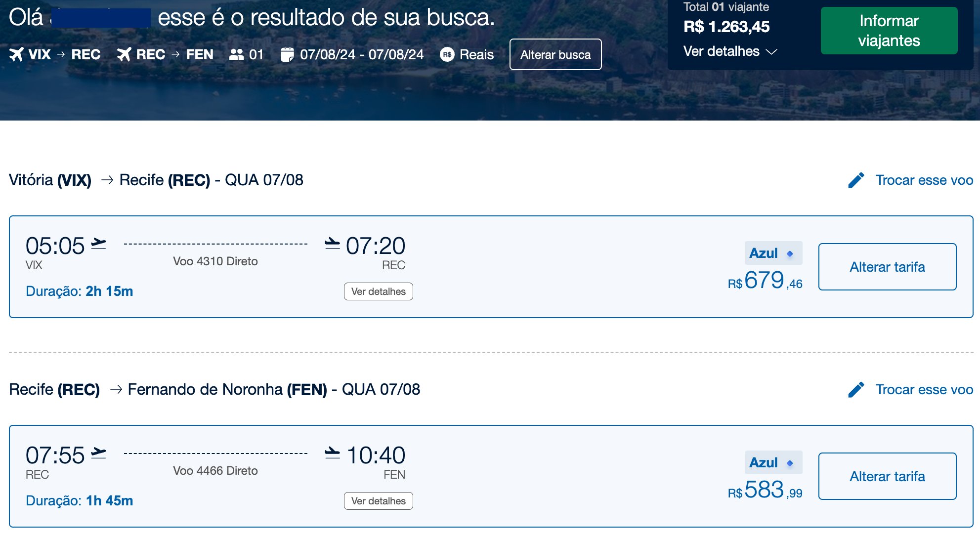Click the calendar icon beside the travel dates
This screenshot has width=980, height=535.
(287, 54)
